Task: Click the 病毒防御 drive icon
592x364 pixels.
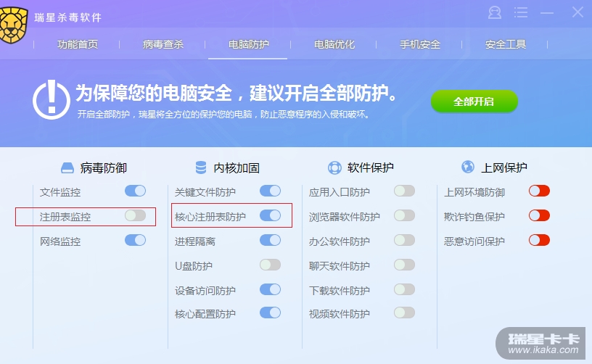Action: pos(67,167)
